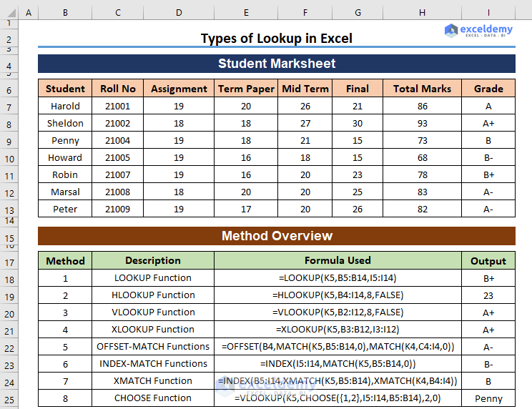Select column H header
The image size is (532, 409).
[422, 13]
